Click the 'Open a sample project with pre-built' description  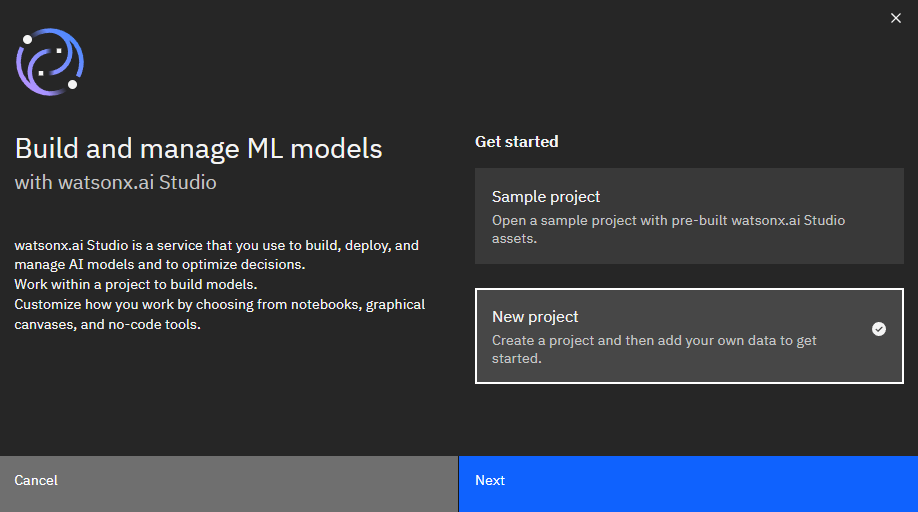669,229
